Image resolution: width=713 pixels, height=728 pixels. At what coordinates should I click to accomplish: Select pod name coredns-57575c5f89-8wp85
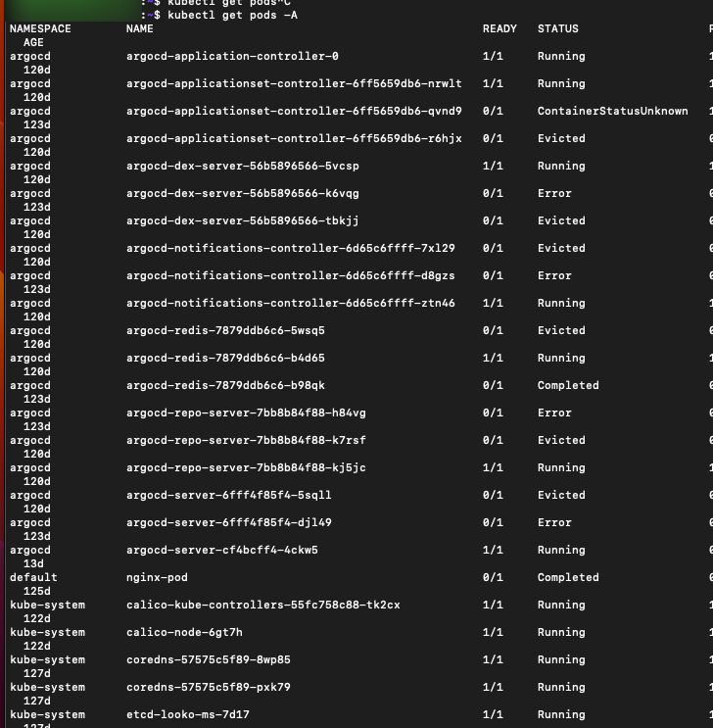pos(209,659)
